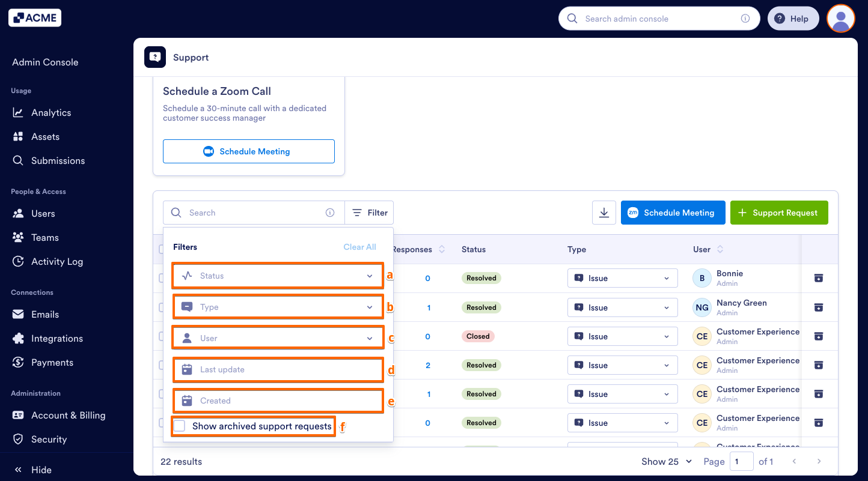Go to next page arrow
The image size is (868, 481).
[819, 461]
